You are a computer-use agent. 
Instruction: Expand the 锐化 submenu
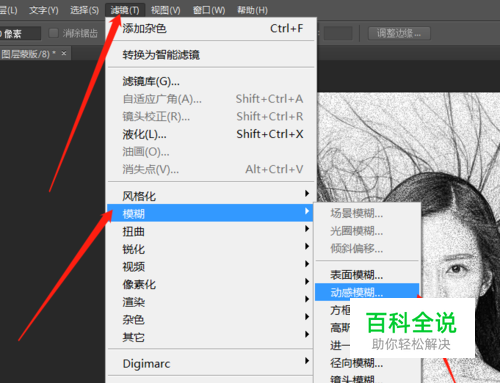coord(210,249)
